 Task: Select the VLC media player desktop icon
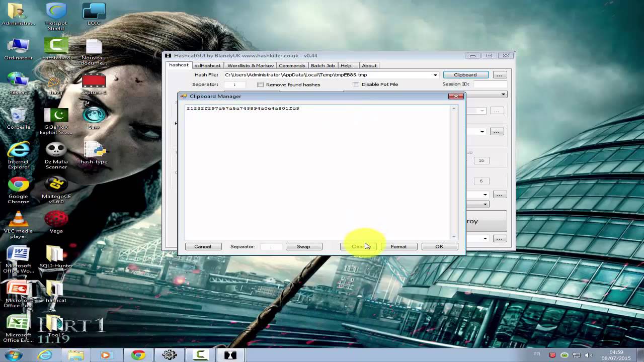[x=18, y=225]
